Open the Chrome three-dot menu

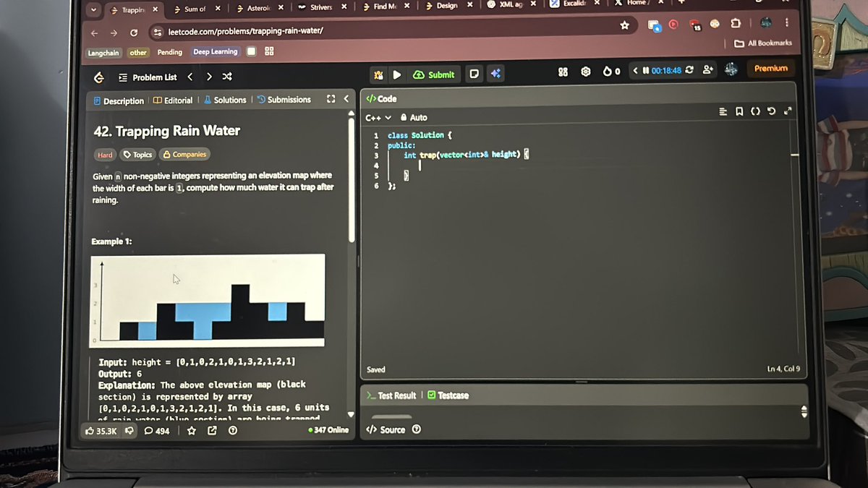[x=786, y=23]
